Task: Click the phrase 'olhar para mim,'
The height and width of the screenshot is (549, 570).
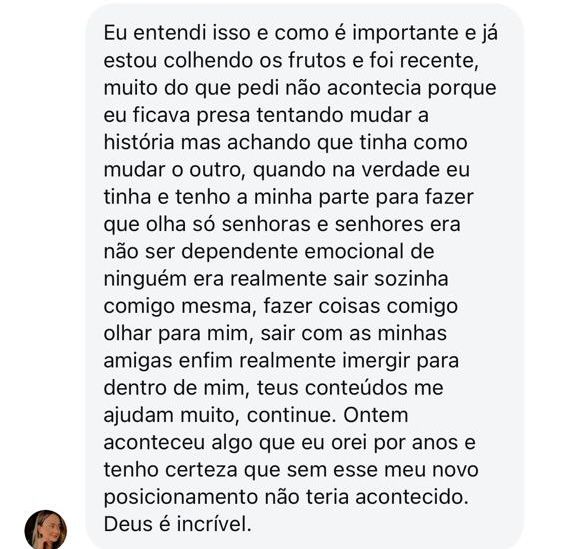Action: point(178,333)
